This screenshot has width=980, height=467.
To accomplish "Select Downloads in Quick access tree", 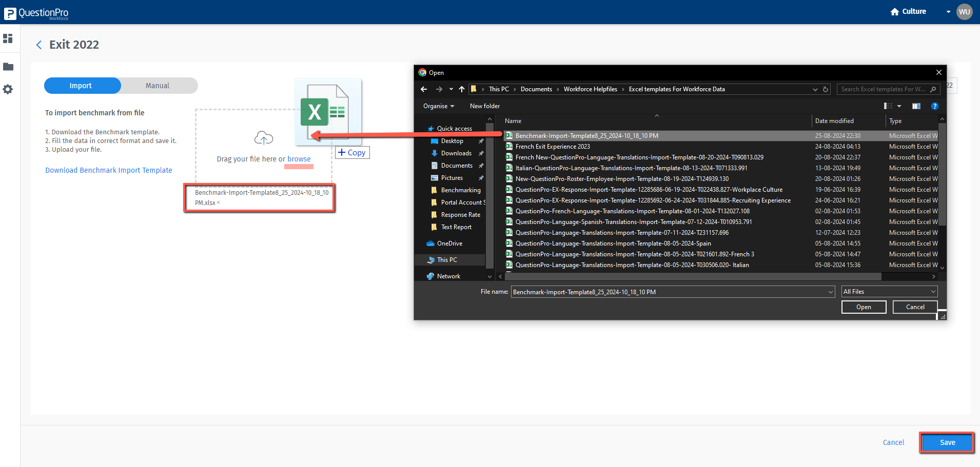I will (x=456, y=153).
